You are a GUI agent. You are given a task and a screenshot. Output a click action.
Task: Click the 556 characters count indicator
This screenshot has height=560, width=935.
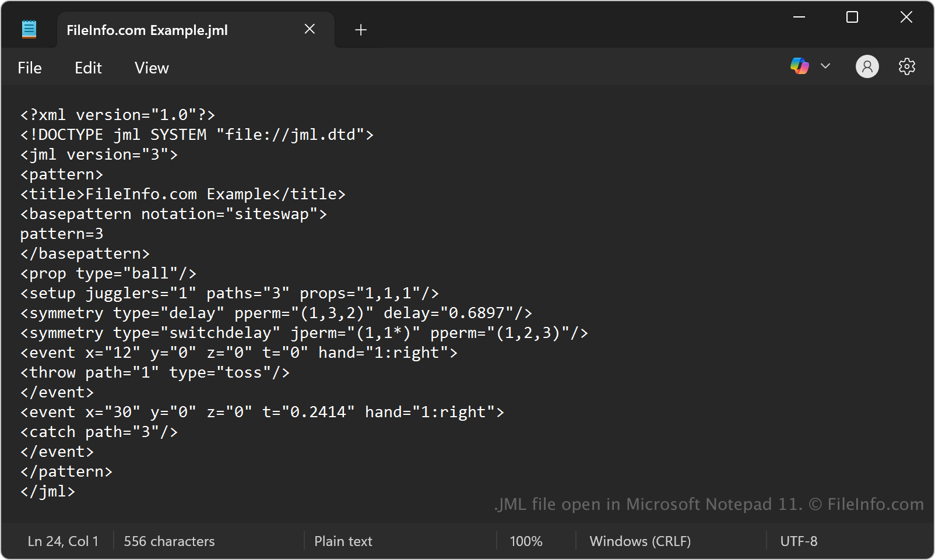[169, 541]
